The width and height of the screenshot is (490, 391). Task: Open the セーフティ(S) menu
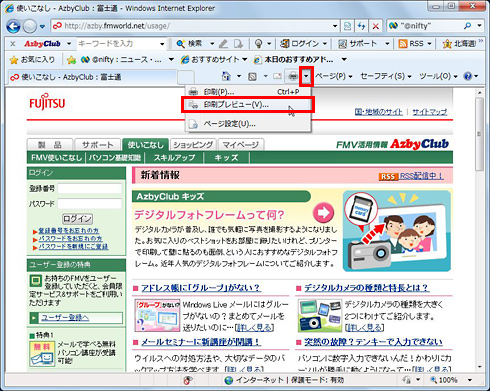(x=386, y=76)
